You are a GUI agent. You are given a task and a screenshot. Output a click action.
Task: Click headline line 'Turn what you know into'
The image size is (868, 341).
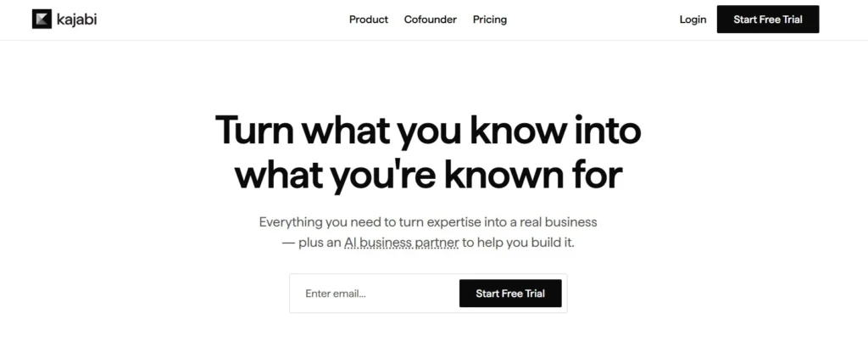pyautogui.click(x=428, y=131)
